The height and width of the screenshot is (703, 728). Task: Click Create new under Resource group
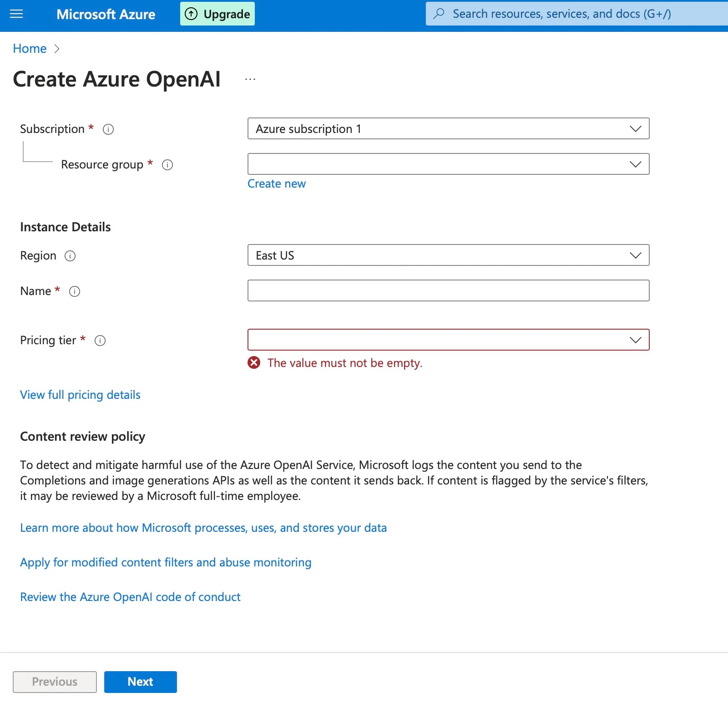[x=277, y=183]
